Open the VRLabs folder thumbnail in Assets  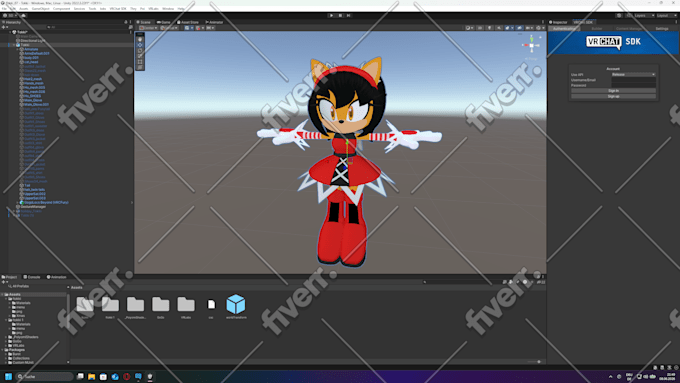(x=186, y=304)
